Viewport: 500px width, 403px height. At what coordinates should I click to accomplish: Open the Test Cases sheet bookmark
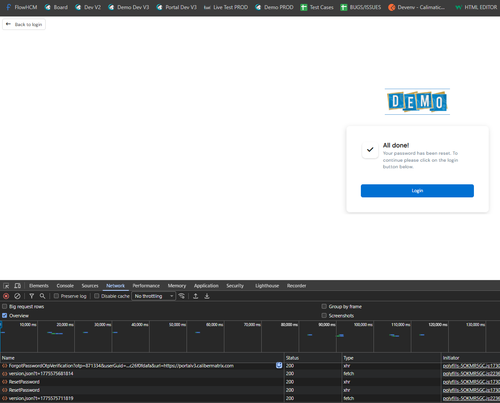[317, 7]
